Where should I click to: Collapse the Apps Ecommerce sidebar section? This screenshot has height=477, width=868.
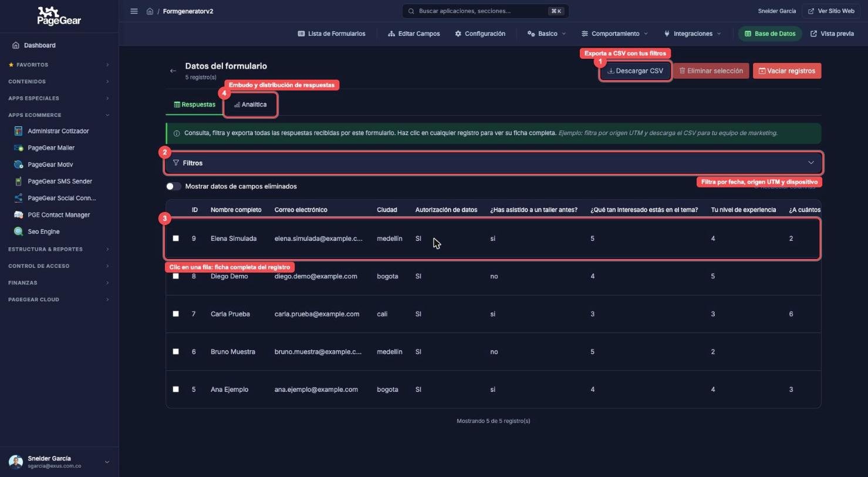tap(59, 115)
